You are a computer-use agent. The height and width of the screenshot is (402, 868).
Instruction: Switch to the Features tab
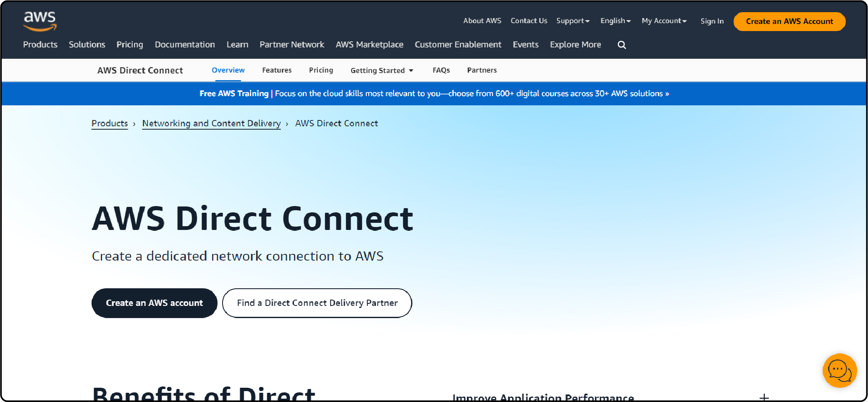(x=277, y=70)
